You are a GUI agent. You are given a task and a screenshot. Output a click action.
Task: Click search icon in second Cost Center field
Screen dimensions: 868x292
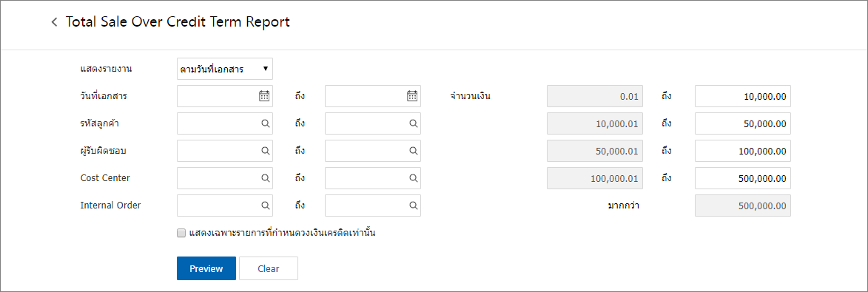[413, 178]
